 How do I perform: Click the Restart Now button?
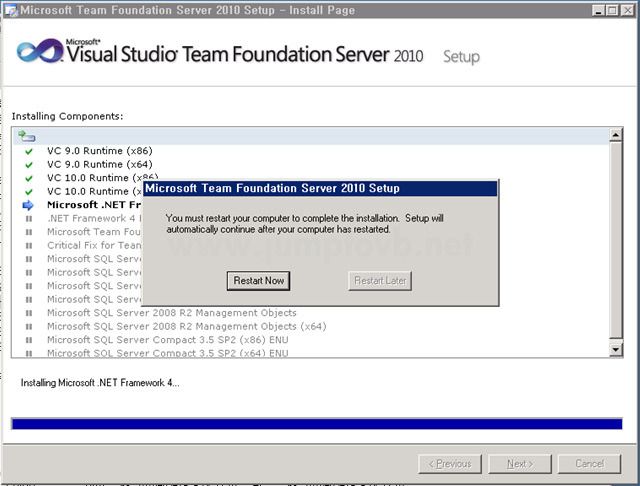tap(258, 281)
